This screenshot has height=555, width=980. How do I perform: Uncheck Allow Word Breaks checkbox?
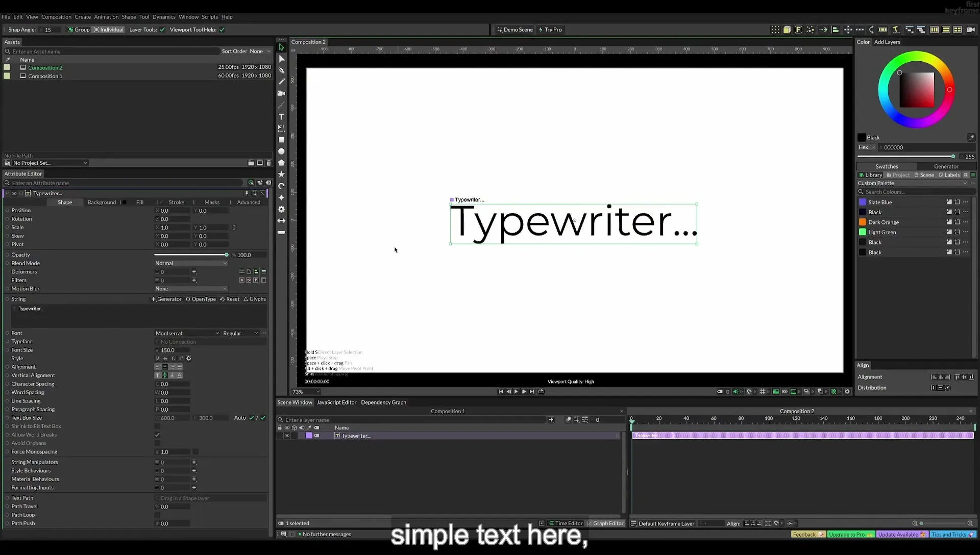point(157,435)
